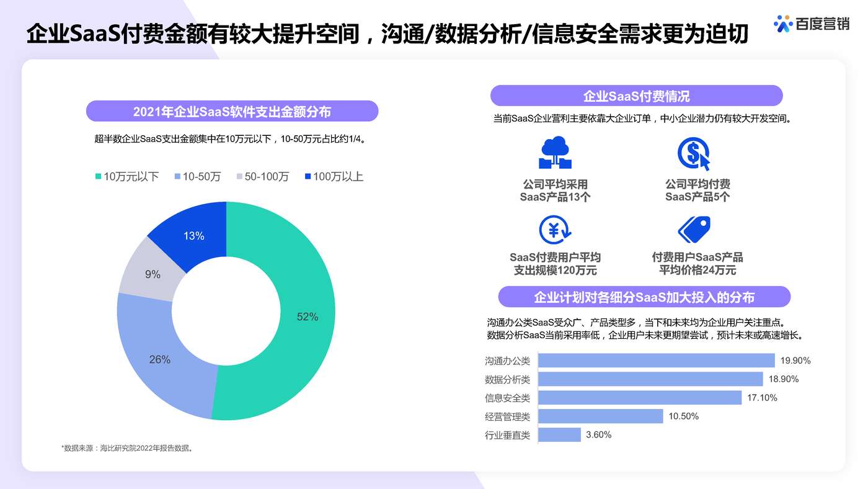Click the sentence beginning 沟通办公类SaaS受众广

click(x=636, y=322)
